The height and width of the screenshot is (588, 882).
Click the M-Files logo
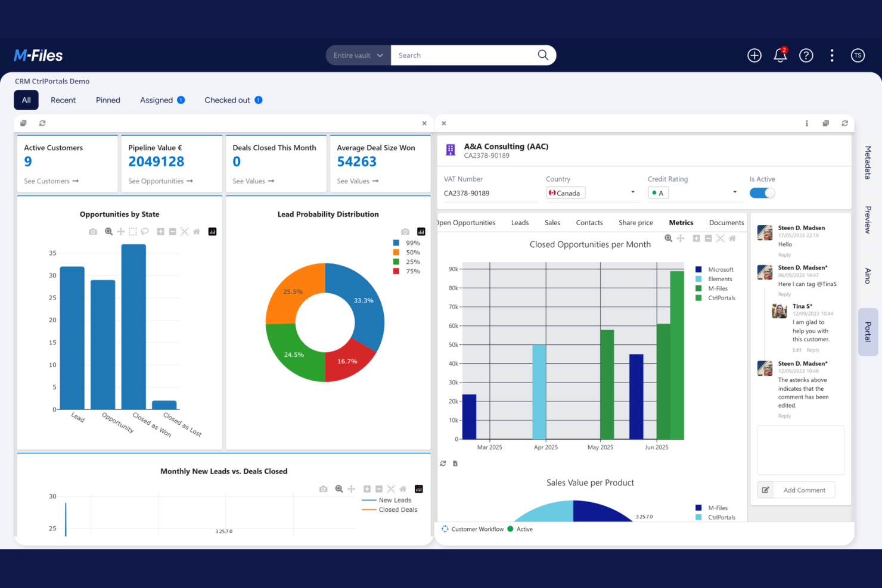pyautogui.click(x=38, y=55)
